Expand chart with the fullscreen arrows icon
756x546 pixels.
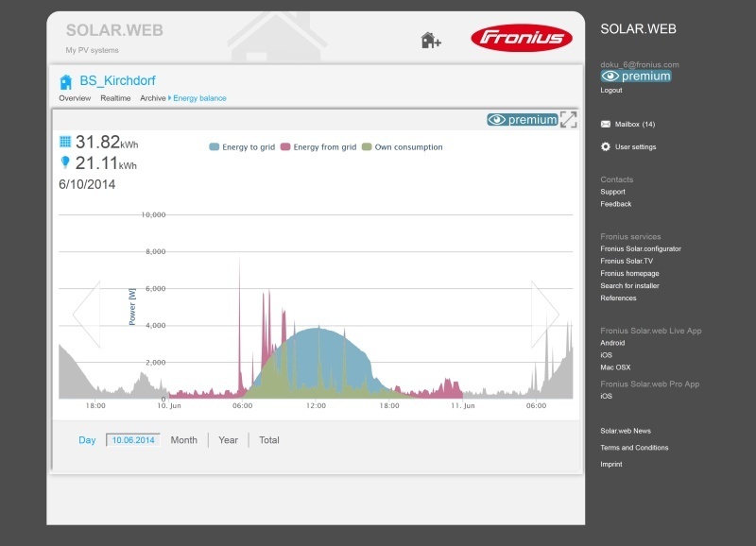[x=569, y=120]
